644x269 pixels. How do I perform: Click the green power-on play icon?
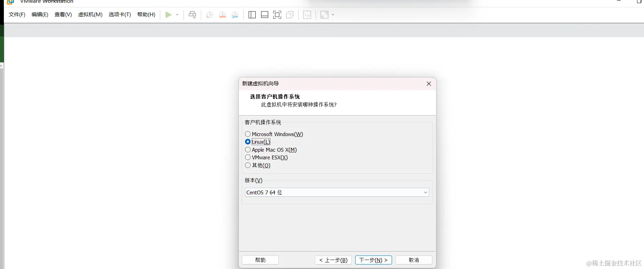(169, 15)
